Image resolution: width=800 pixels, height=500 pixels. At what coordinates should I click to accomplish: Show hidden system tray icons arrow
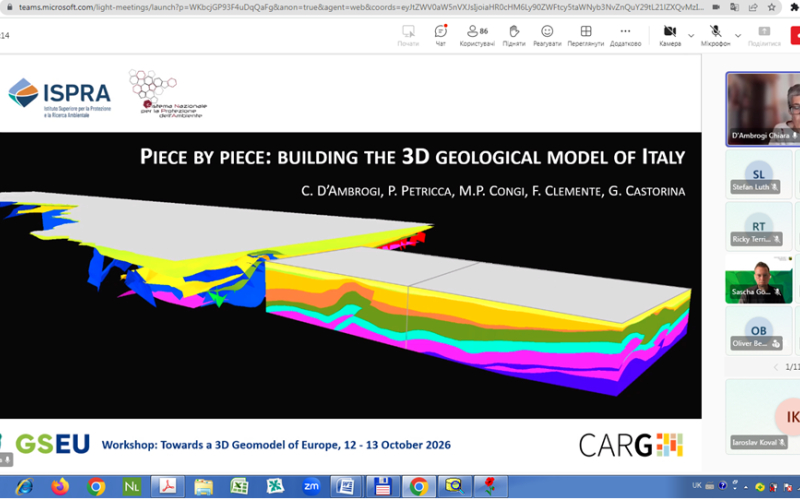click(x=746, y=487)
